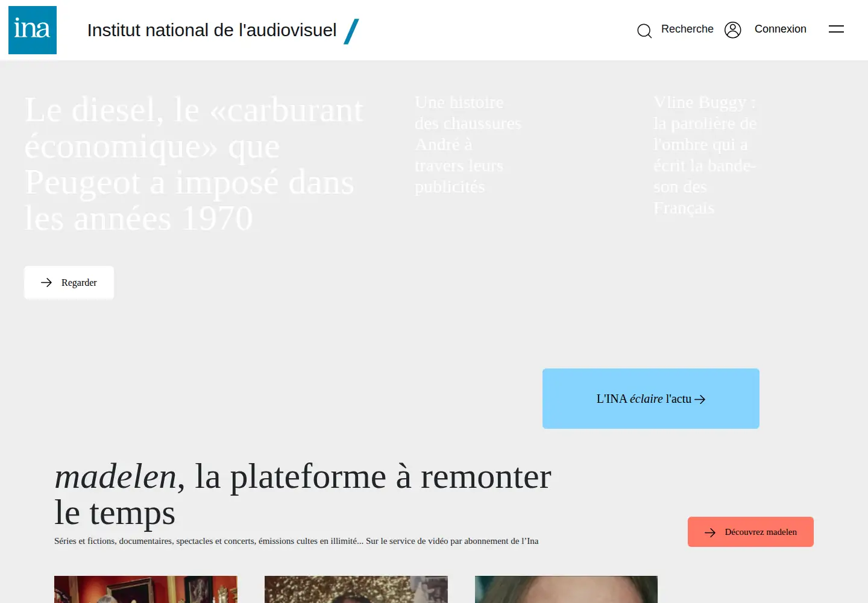Click the Regarder button
The width and height of the screenshot is (868, 603).
pos(69,282)
